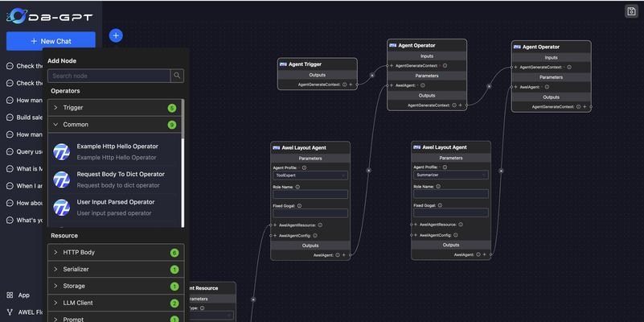This screenshot has width=644, height=322.
Task: Click the New Chat button
Action: [51, 41]
